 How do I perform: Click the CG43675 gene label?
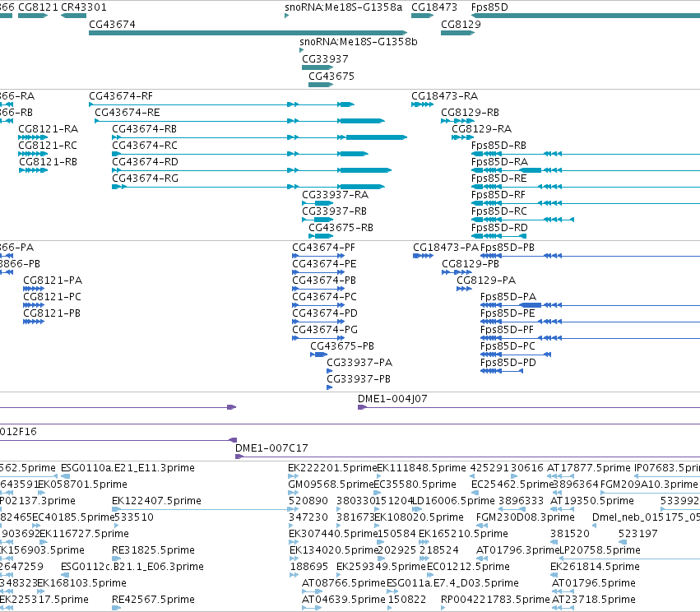[x=331, y=76]
